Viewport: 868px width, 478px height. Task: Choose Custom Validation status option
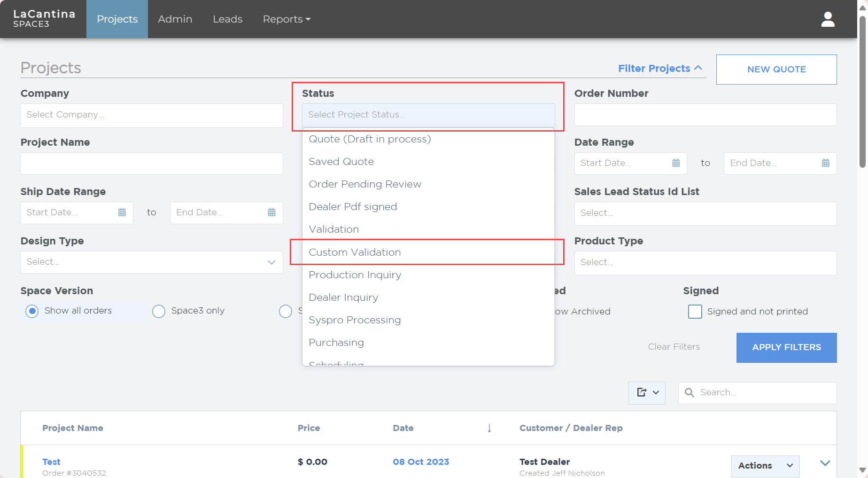(x=428, y=252)
